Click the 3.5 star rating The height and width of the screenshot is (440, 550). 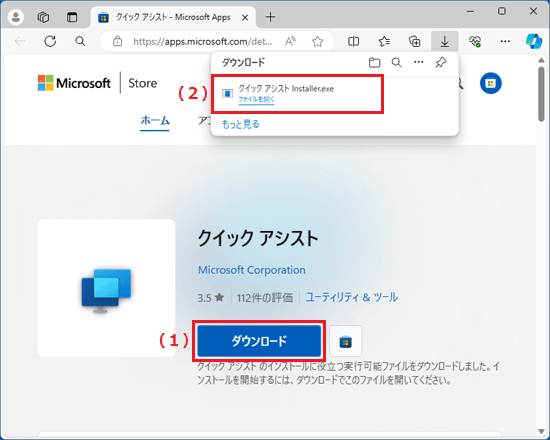coord(210,298)
